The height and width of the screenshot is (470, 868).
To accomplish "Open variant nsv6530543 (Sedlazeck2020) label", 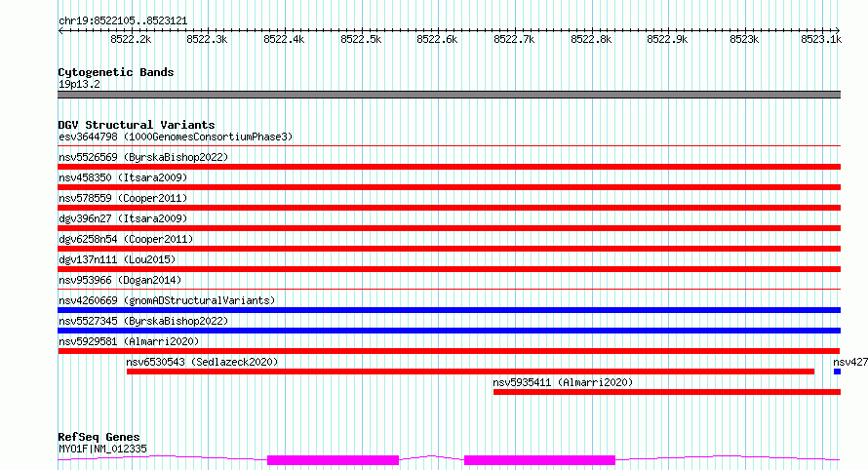I will pyautogui.click(x=202, y=362).
